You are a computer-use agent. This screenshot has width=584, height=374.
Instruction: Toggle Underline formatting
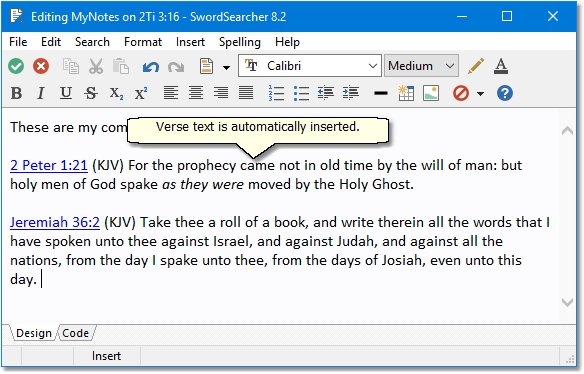pyautogui.click(x=66, y=93)
